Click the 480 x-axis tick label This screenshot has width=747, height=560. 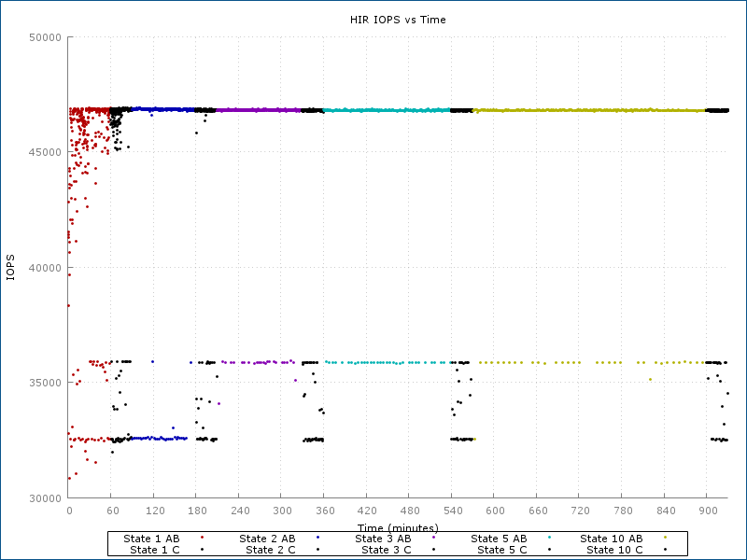coord(410,511)
